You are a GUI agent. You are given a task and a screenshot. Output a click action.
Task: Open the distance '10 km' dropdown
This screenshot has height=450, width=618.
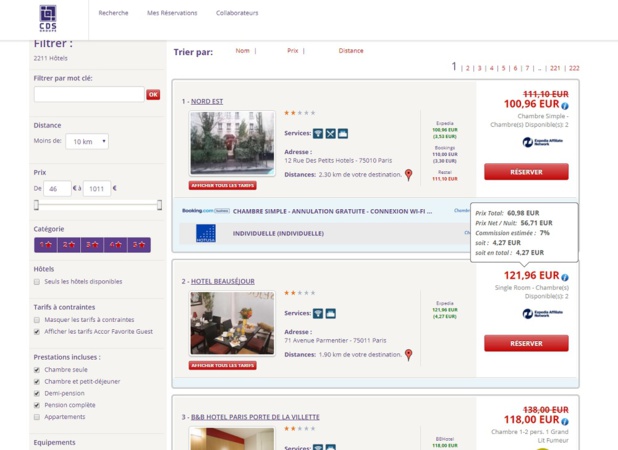pyautogui.click(x=87, y=142)
